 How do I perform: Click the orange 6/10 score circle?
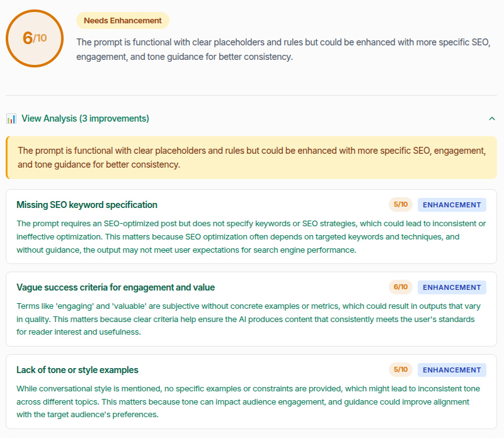35,38
